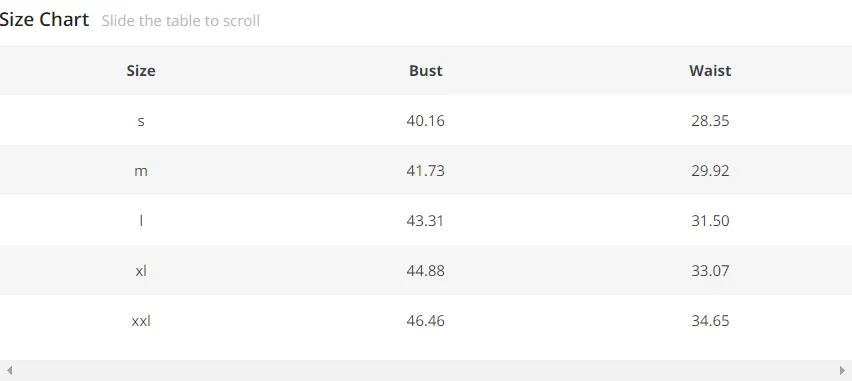
Task: Click the bust value 40.16
Action: tap(425, 121)
